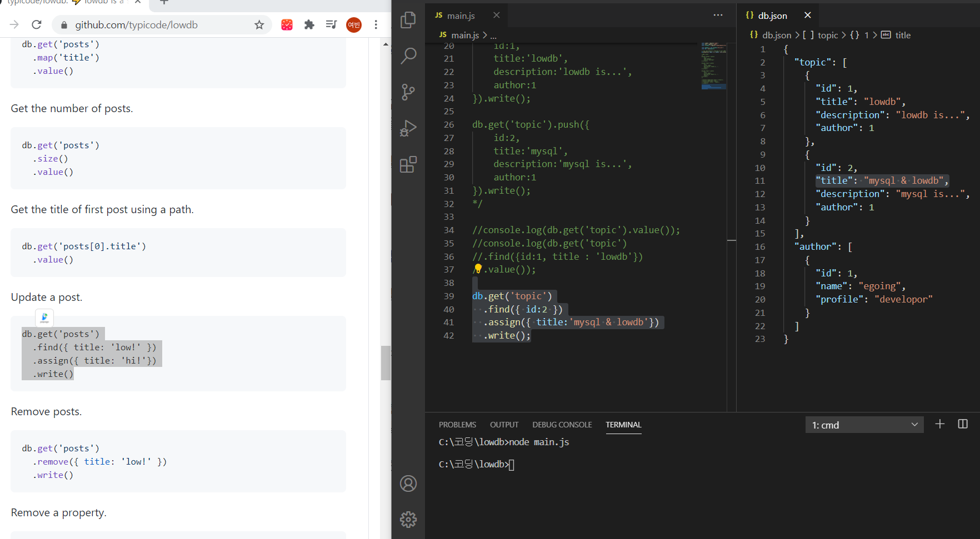Click .write() in GitHub update example

(53, 374)
